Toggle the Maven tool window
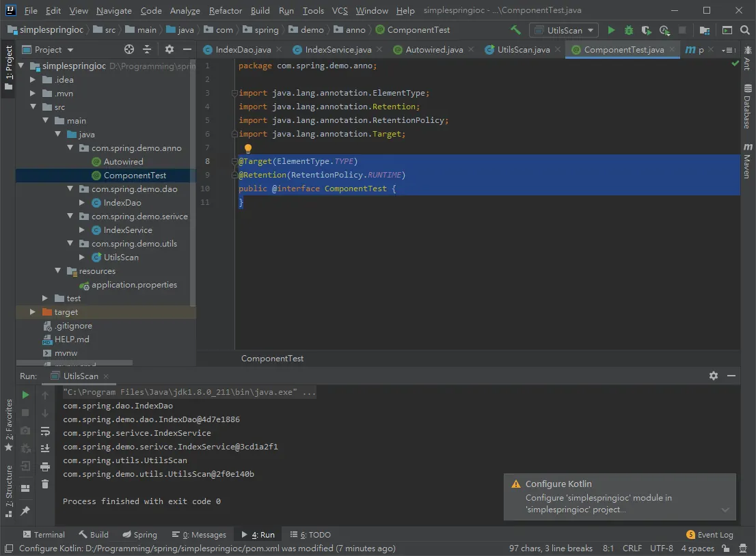 [747, 161]
